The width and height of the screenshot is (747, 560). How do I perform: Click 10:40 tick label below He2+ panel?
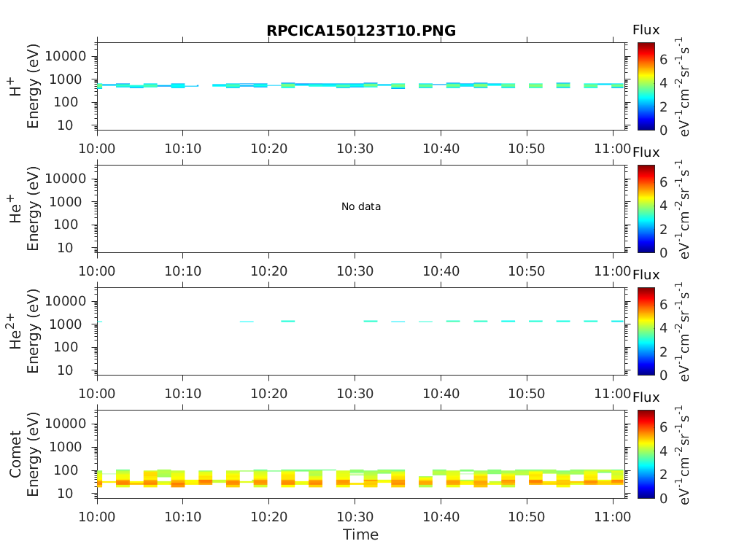click(x=441, y=394)
